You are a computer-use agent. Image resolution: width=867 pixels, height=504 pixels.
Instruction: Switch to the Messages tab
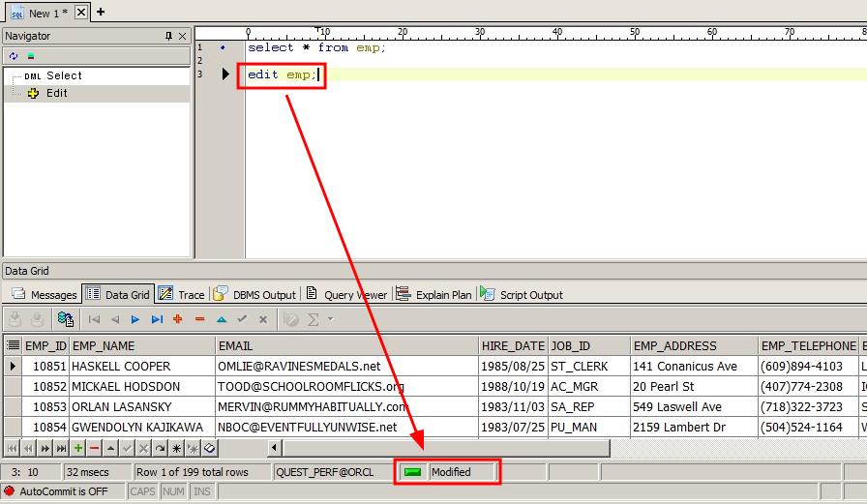[45, 295]
